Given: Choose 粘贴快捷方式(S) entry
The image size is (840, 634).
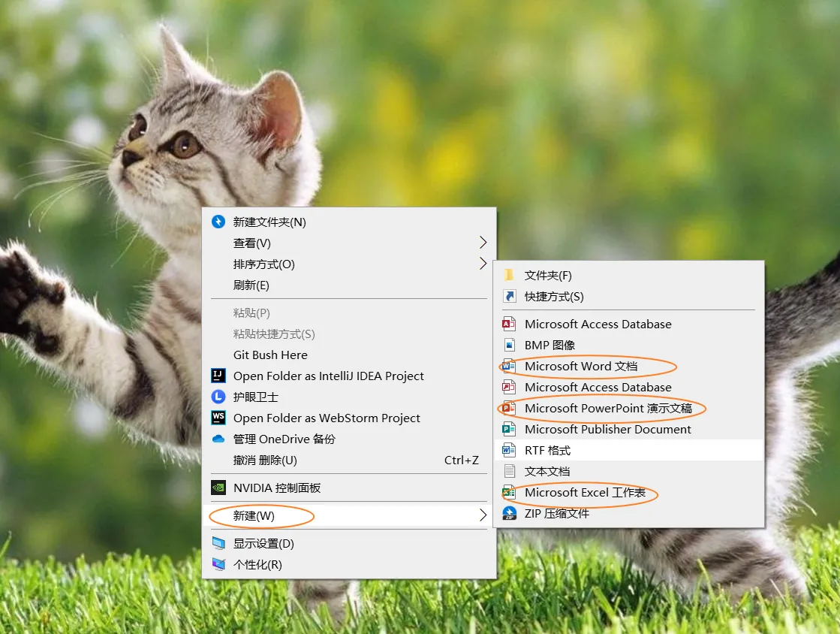Looking at the screenshot, I should click(x=349, y=334).
